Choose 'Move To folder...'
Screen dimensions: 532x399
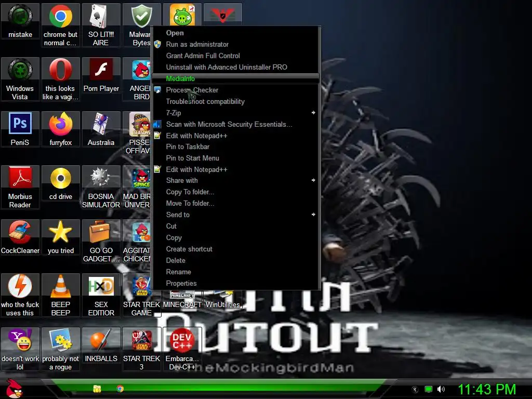click(235, 203)
